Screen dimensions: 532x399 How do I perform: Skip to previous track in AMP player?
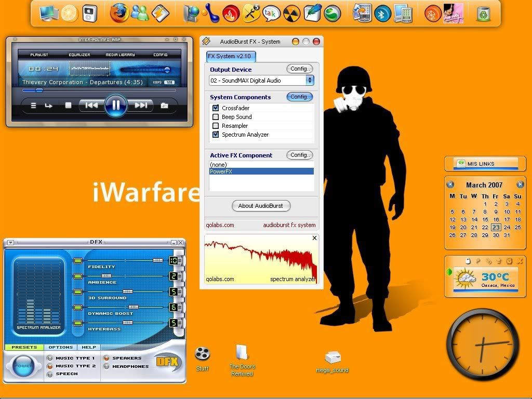pos(91,105)
